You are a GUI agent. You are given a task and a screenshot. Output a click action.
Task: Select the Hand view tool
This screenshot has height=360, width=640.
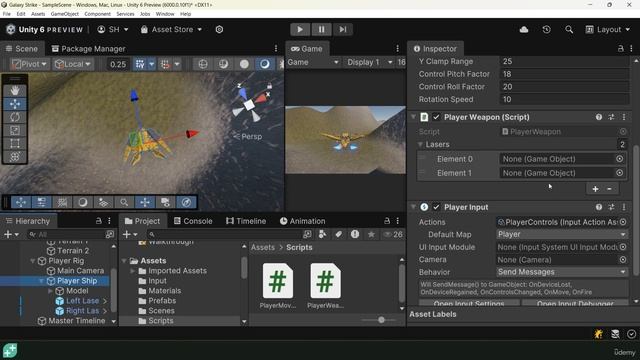(x=15, y=90)
